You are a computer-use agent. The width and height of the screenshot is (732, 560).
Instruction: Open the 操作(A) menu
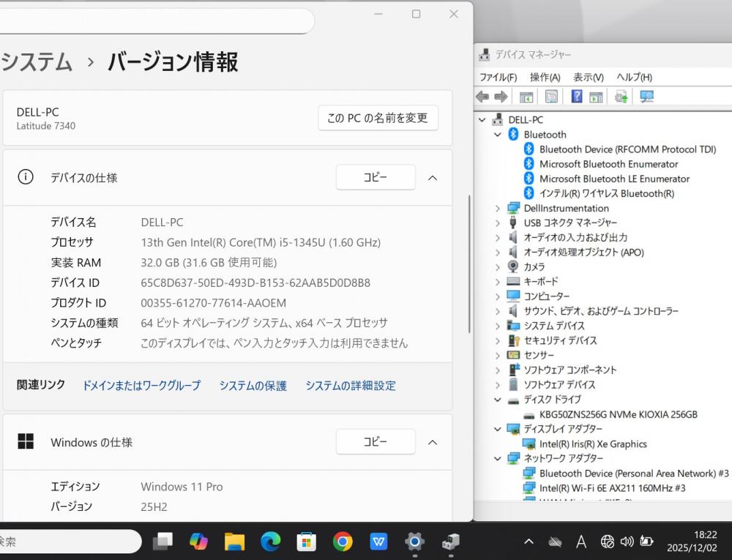tap(545, 77)
